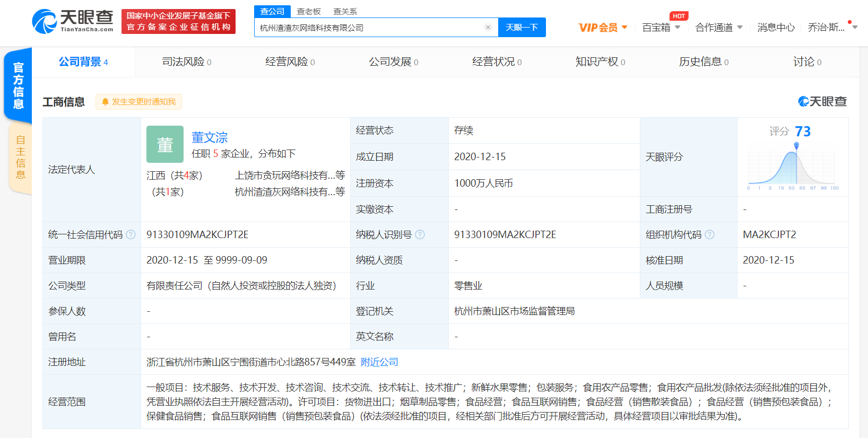Click help icon beside 组织机构代码
Image resolution: width=868 pixels, height=438 pixels.
709,234
